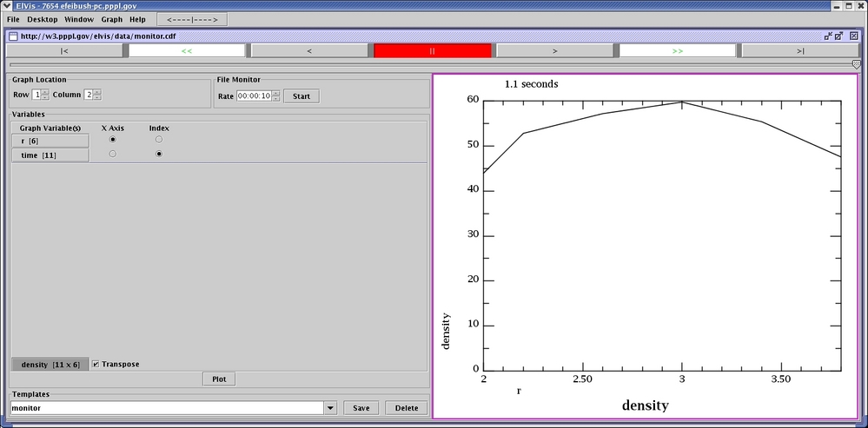Save the monitor template

(x=361, y=408)
